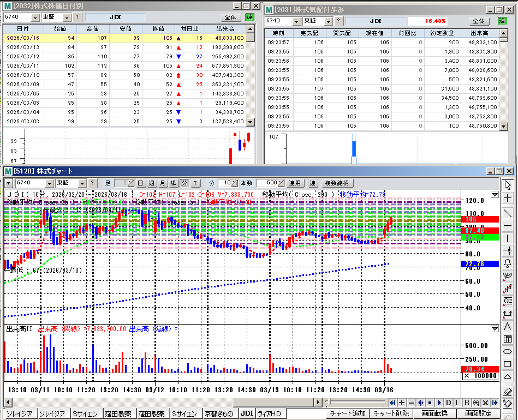Choose the diagonal trend line drawing tool

[508, 212]
